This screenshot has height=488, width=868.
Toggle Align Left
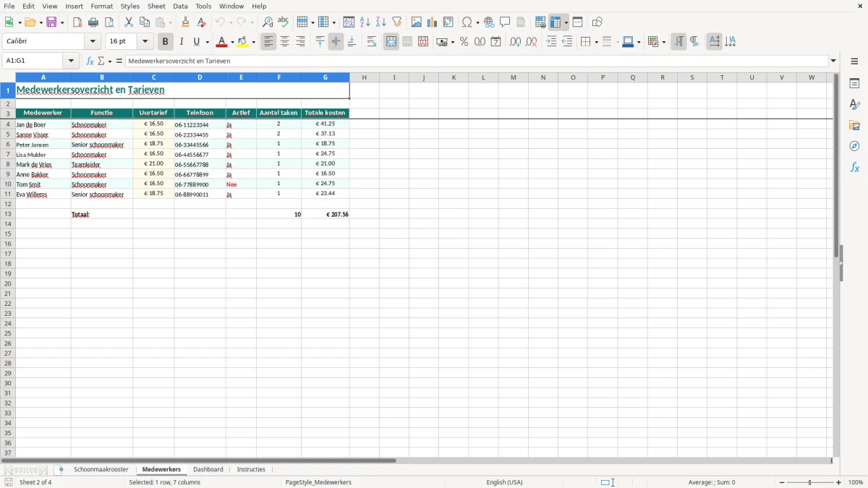[269, 42]
